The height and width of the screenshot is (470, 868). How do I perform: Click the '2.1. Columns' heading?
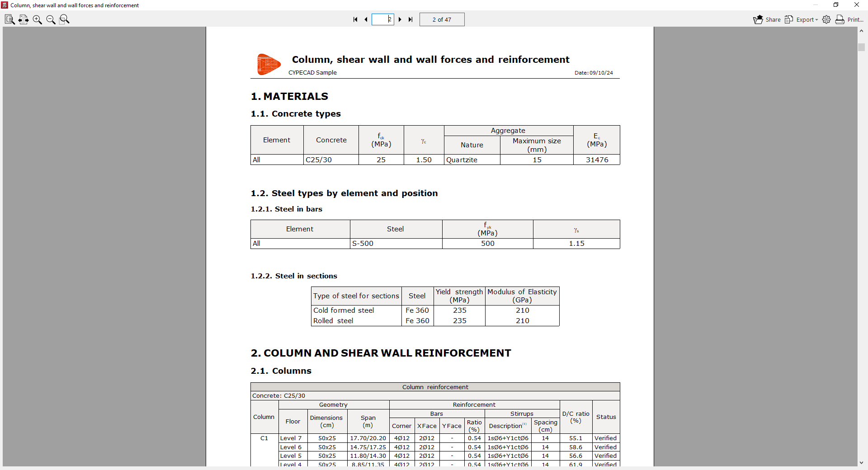tap(281, 371)
